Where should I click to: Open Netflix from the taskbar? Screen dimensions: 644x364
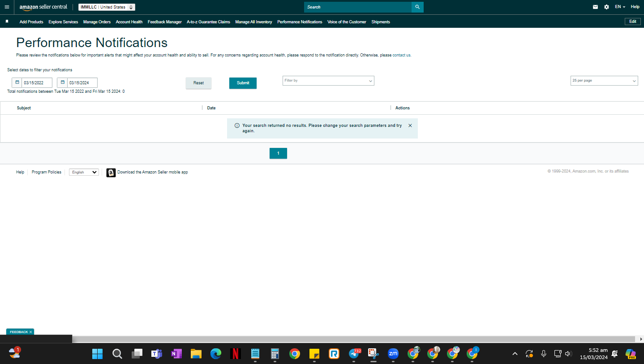pos(236,354)
